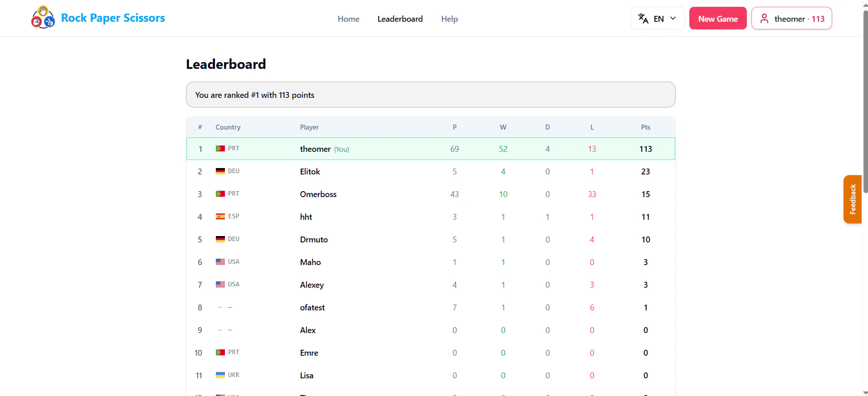Select player Omerboss in the leaderboard
The image size is (868, 396).
tap(318, 194)
